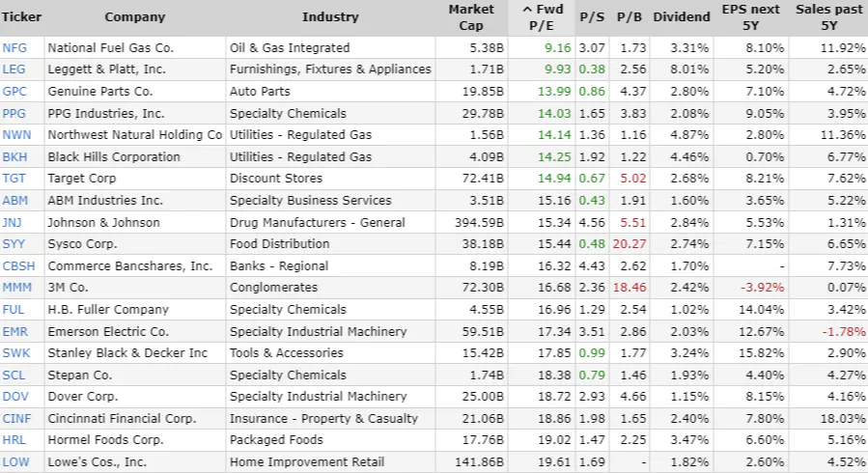
Task: Select Leggett & Platt, Inc. company name
Action: 106,70
